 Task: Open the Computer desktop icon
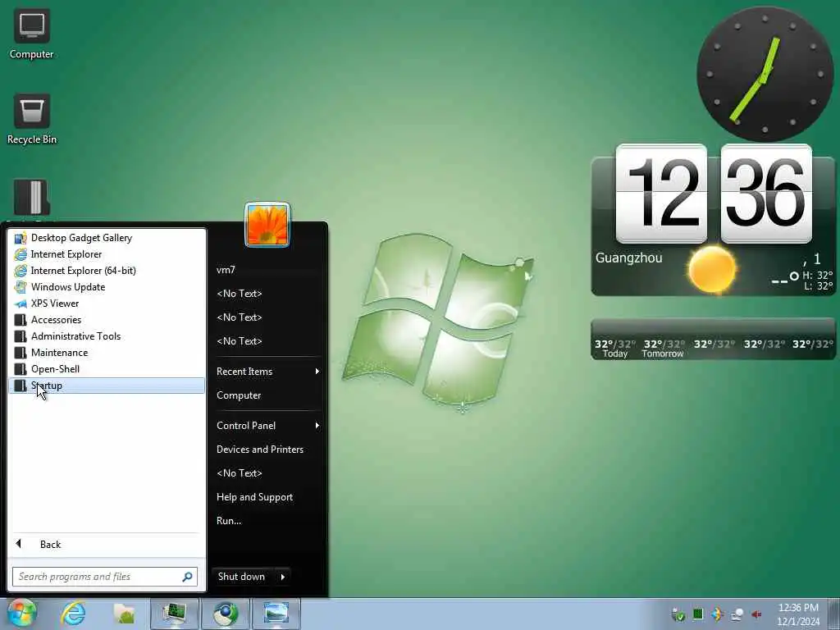(x=32, y=34)
